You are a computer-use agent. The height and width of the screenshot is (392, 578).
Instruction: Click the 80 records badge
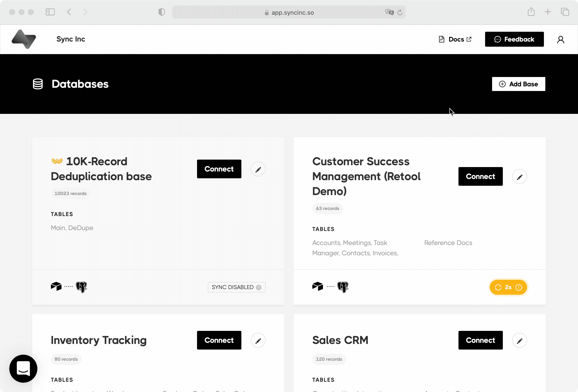tap(66, 359)
